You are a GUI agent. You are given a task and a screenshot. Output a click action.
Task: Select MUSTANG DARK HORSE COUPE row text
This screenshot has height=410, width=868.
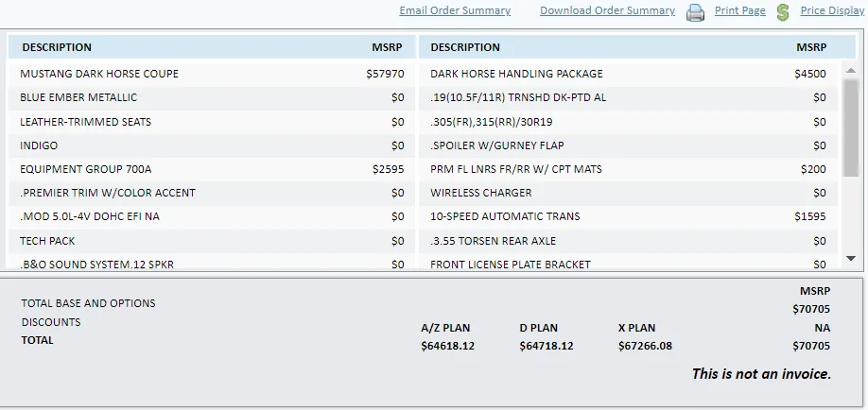pos(99,74)
